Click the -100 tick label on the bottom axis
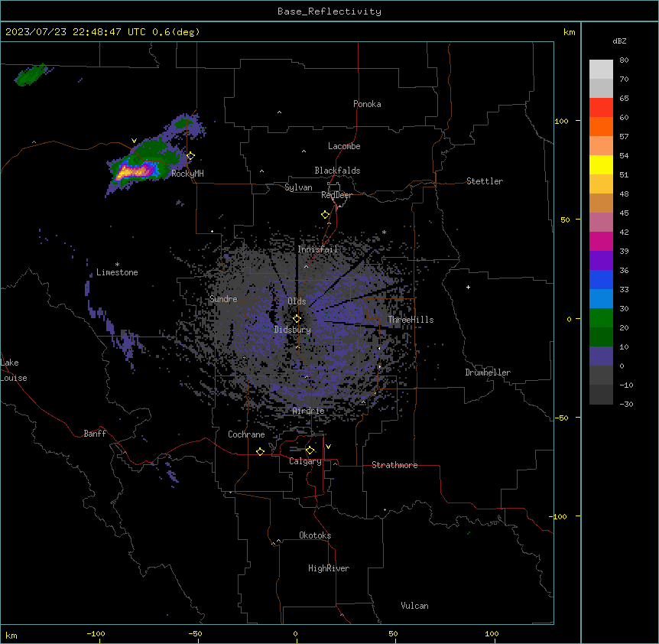Image resolution: width=659 pixels, height=644 pixels. click(x=96, y=633)
